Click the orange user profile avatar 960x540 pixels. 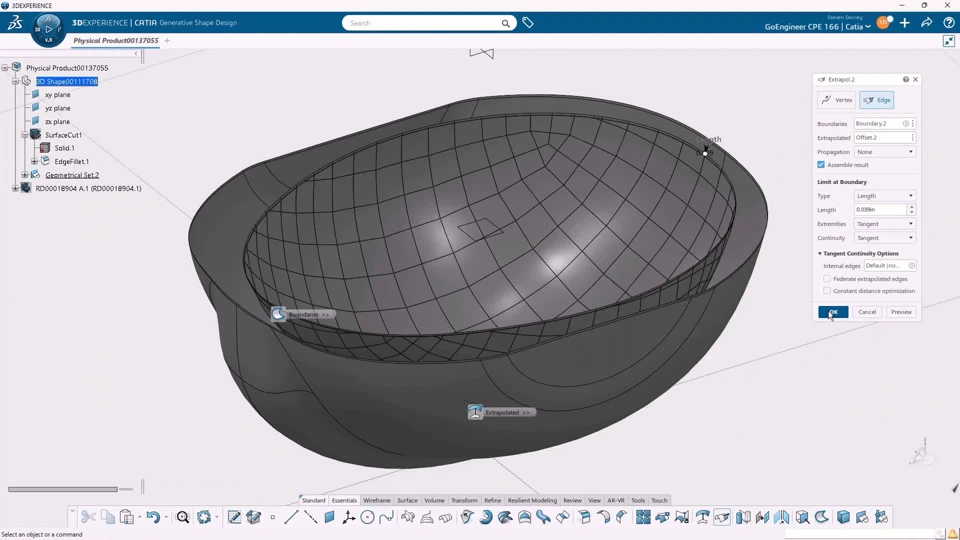point(883,23)
